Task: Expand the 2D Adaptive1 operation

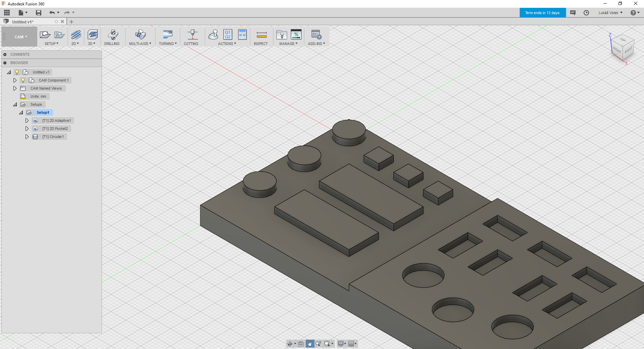Action: (x=27, y=120)
